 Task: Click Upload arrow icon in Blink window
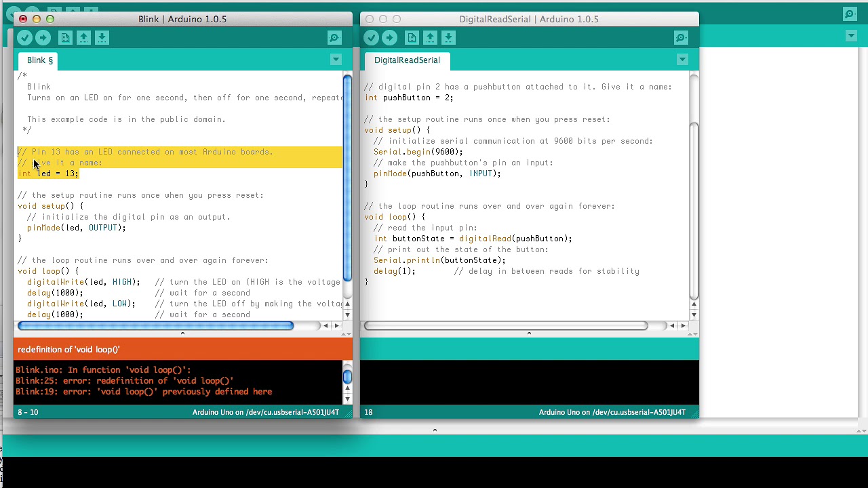click(43, 38)
